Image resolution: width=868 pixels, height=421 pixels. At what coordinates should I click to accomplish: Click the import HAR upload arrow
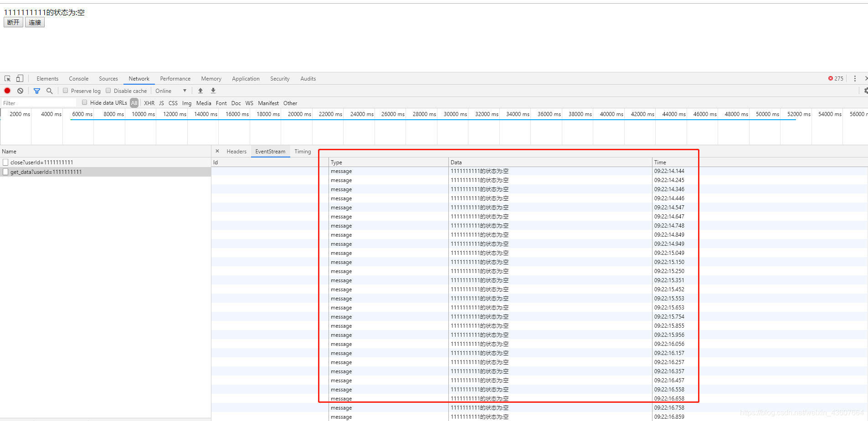point(200,91)
